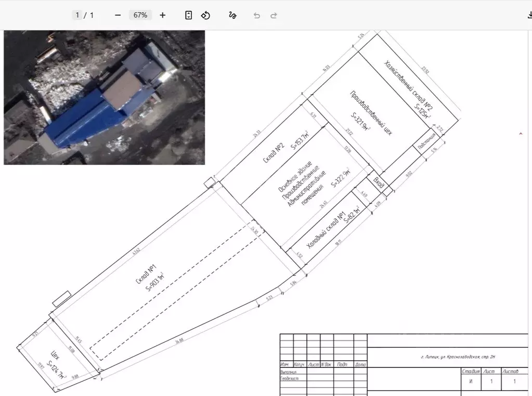Click the Подстанция room label
Viewport: 532px width, 396px height.
(x=426, y=142)
